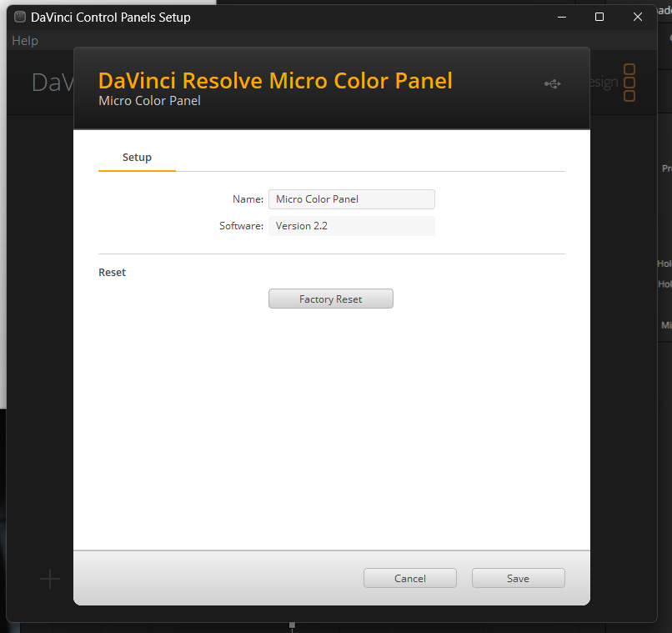Click the Version 2.2 software text
Screen dimensions: 672x633
[x=301, y=226]
